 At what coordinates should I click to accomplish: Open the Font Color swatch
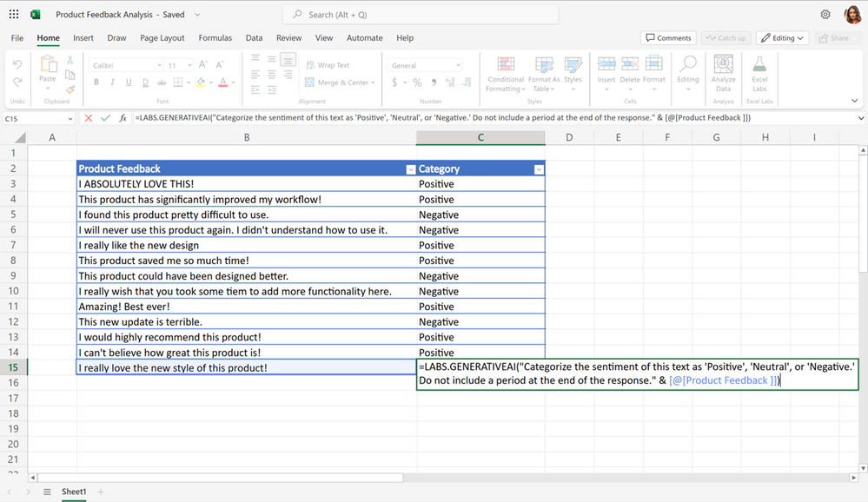click(x=223, y=82)
